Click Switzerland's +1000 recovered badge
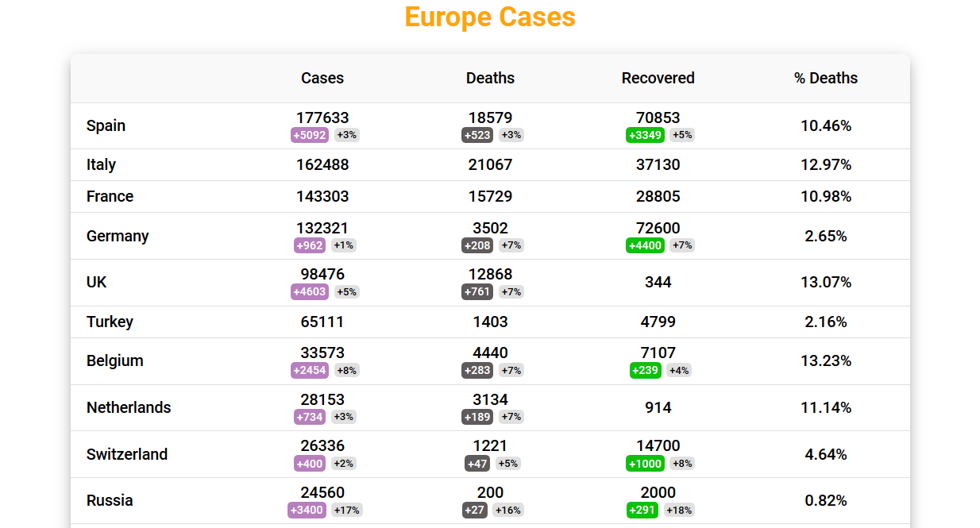Image resolution: width=980 pixels, height=528 pixels. (x=646, y=464)
